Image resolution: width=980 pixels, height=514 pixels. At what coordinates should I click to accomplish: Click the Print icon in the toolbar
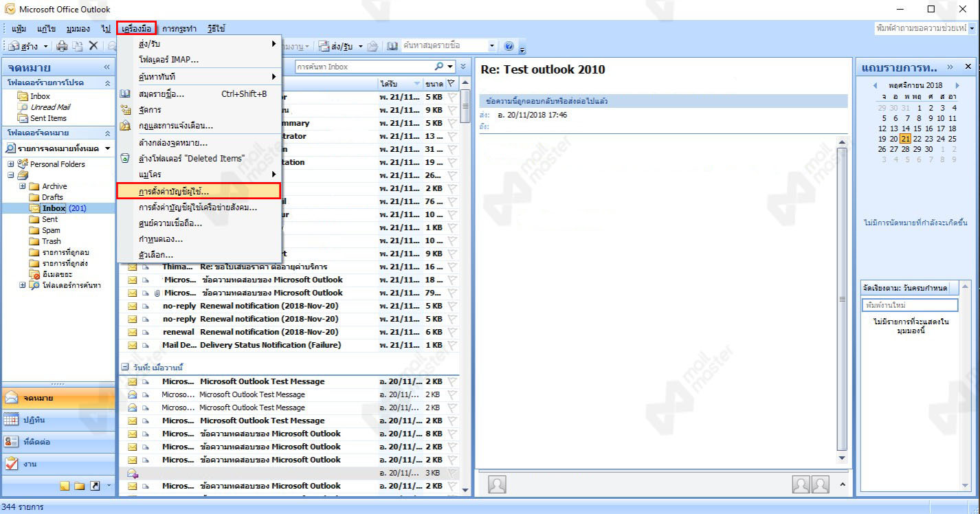[62, 46]
